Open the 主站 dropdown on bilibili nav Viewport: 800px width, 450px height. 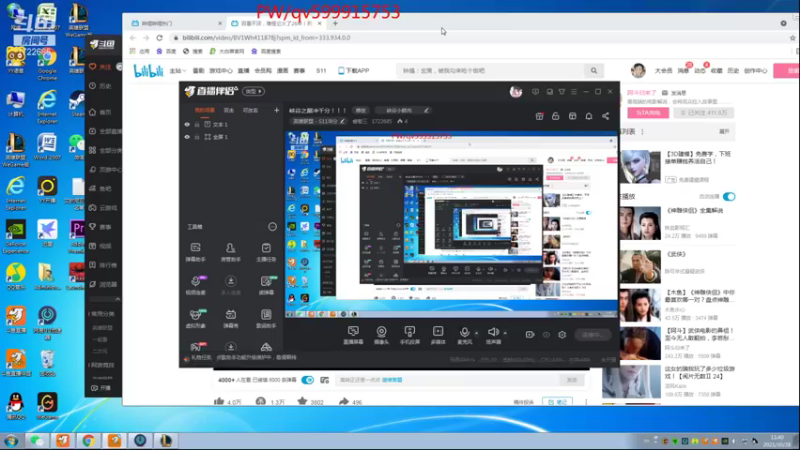(178, 71)
